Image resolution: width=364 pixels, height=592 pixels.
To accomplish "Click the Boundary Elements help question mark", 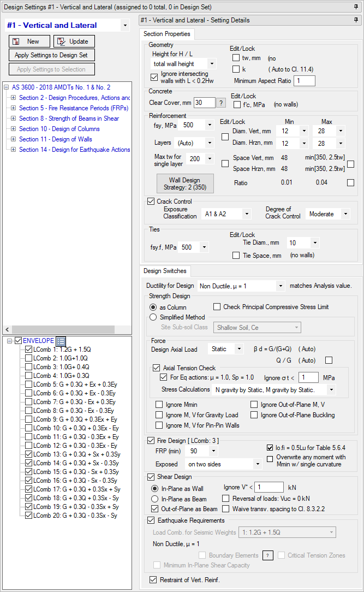I will coord(267,555).
